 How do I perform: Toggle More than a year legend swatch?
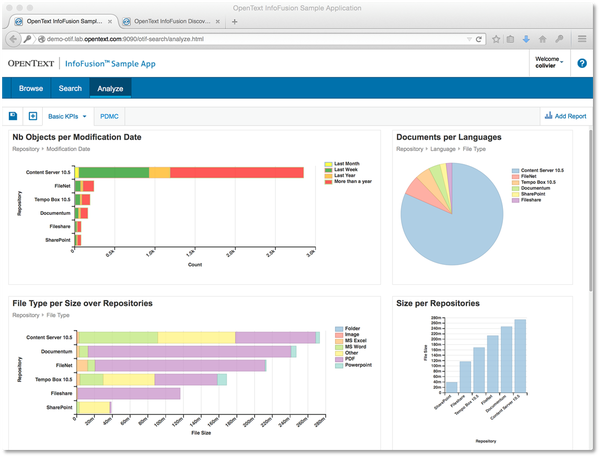[328, 182]
